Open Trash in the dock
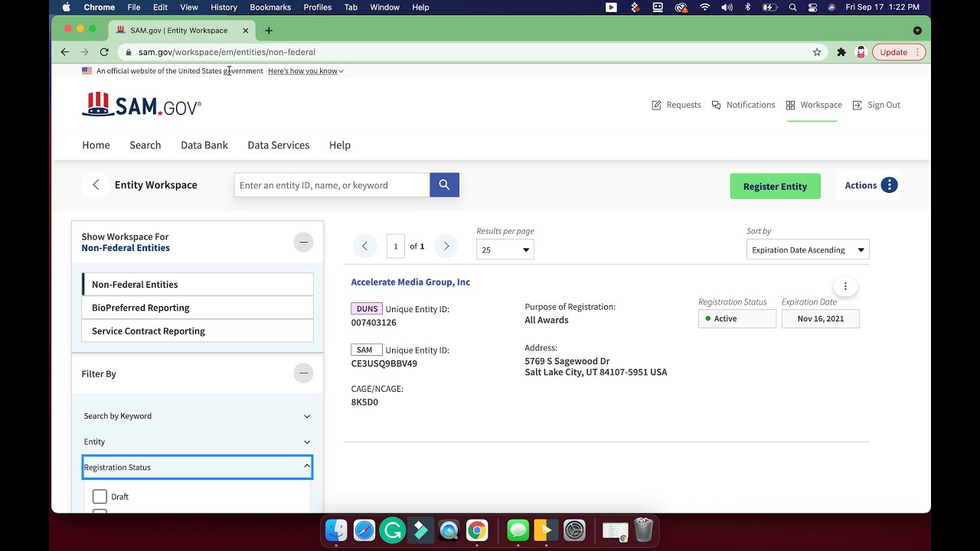The height and width of the screenshot is (551, 980). coord(643,530)
